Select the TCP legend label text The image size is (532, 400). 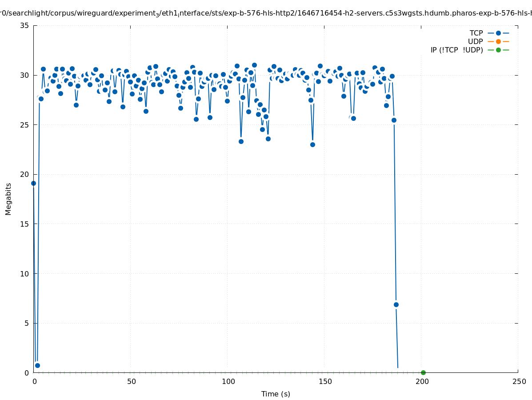(476, 33)
